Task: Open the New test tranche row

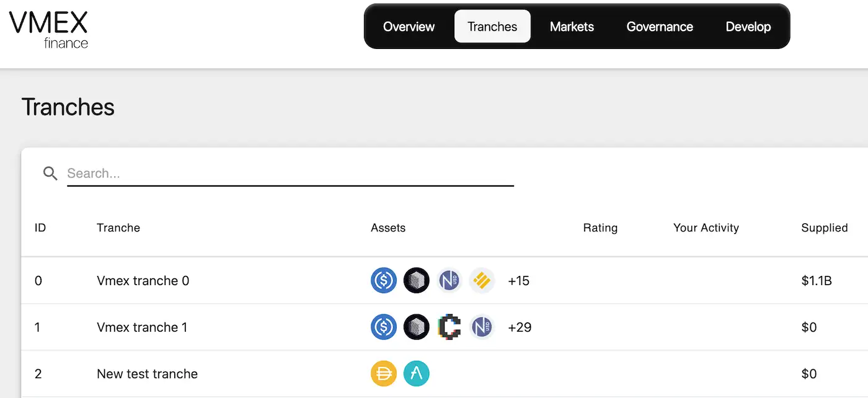Action: click(x=148, y=374)
